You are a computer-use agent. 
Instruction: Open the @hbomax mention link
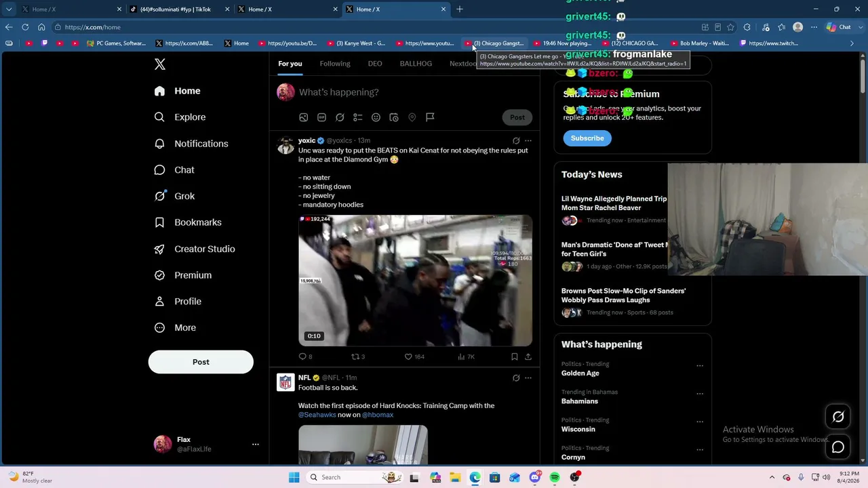pos(378,415)
